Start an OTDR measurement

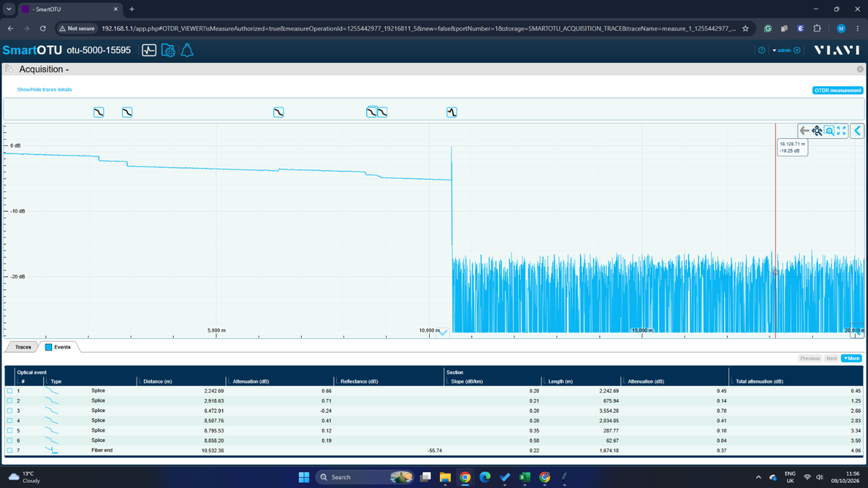click(838, 90)
